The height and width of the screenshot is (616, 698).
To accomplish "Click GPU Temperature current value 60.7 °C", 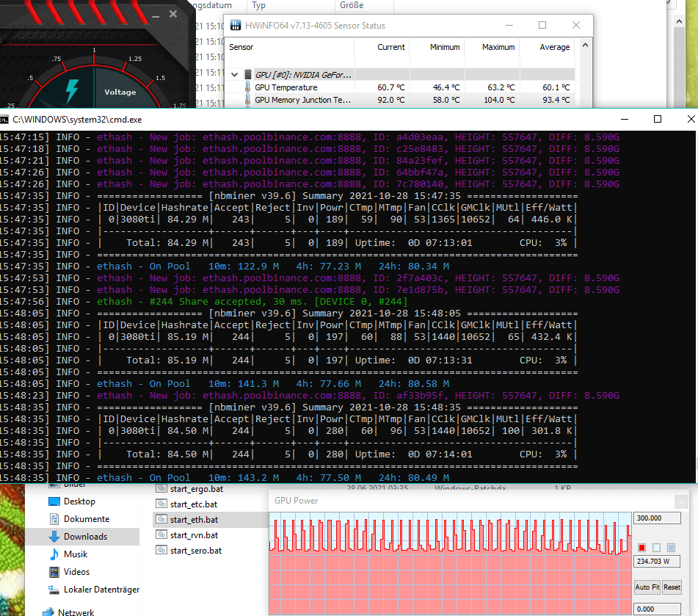I will [x=391, y=87].
